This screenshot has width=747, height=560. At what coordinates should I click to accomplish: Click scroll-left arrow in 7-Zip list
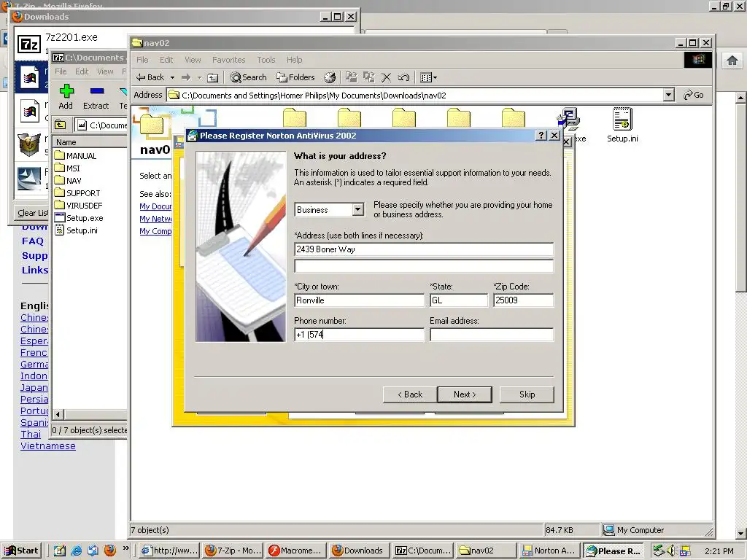[58, 414]
